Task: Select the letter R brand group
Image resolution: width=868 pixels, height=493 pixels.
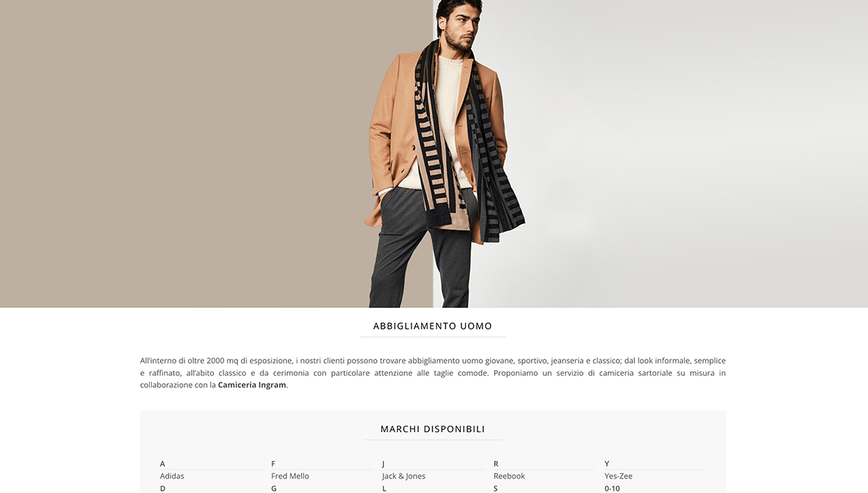Action: [x=496, y=464]
